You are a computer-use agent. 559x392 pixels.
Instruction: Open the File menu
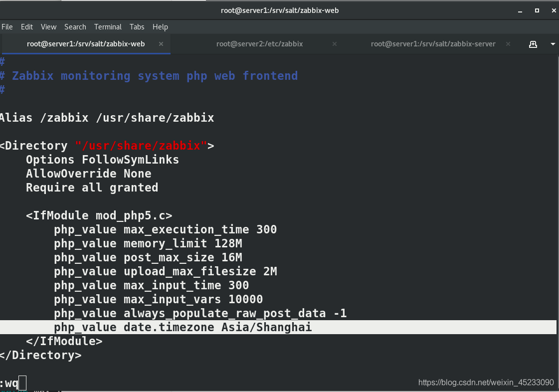7,27
